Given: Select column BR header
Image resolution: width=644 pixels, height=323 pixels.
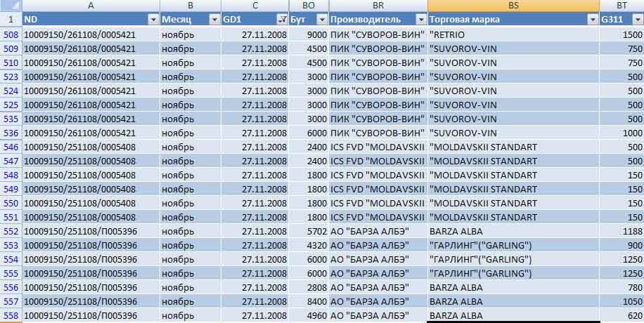Looking at the screenshot, I should 378,6.
